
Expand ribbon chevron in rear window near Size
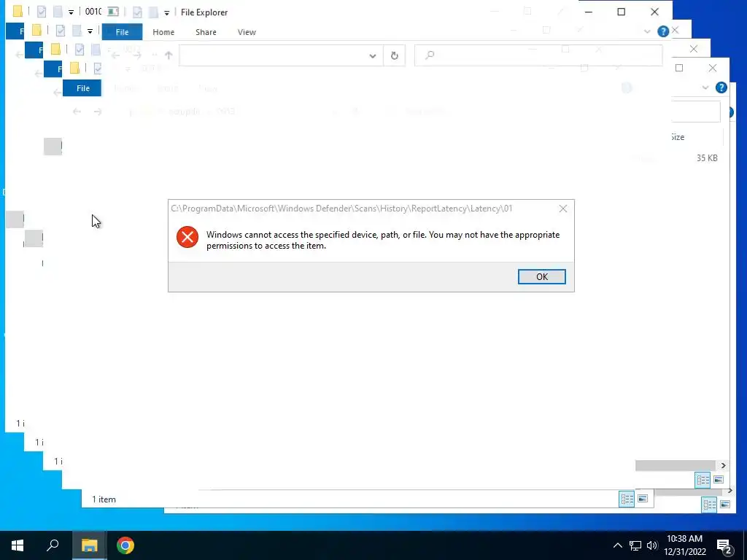(x=705, y=87)
